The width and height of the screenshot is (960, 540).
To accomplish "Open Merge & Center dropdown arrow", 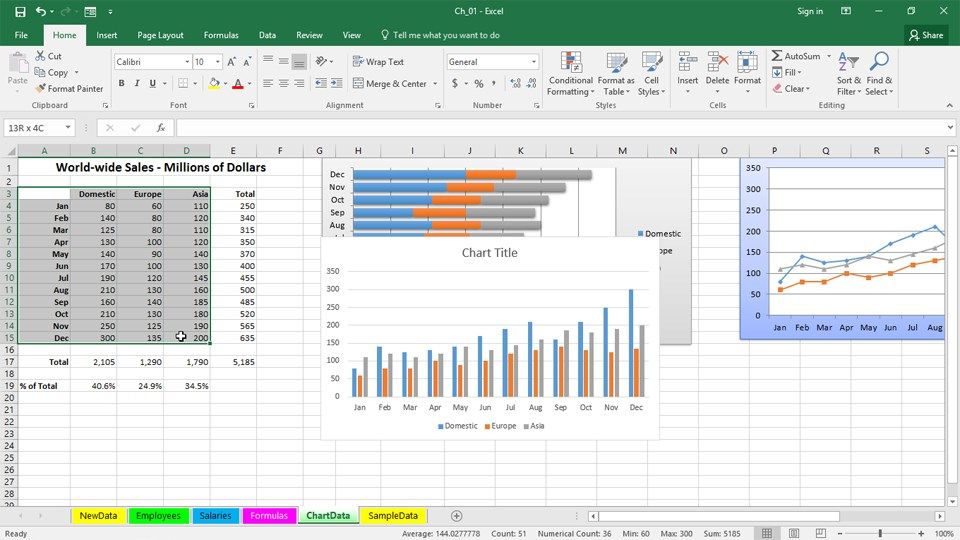I will click(435, 83).
